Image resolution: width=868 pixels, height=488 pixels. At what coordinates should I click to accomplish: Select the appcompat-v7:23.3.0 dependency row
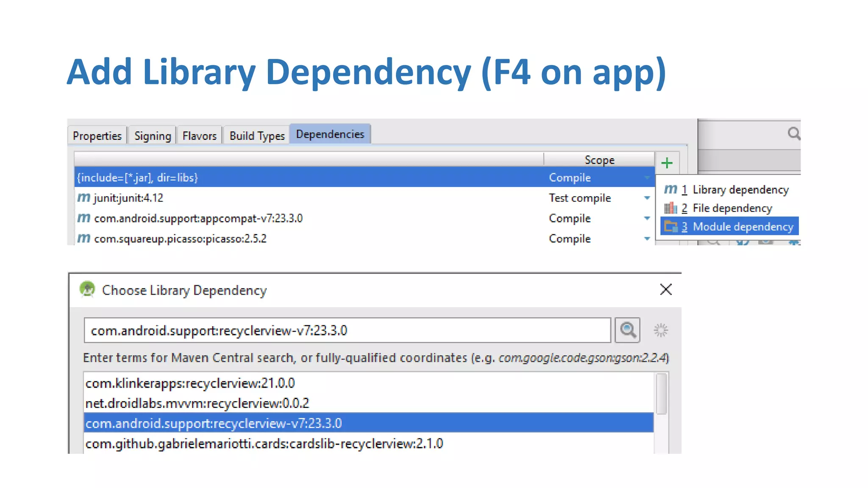click(364, 218)
